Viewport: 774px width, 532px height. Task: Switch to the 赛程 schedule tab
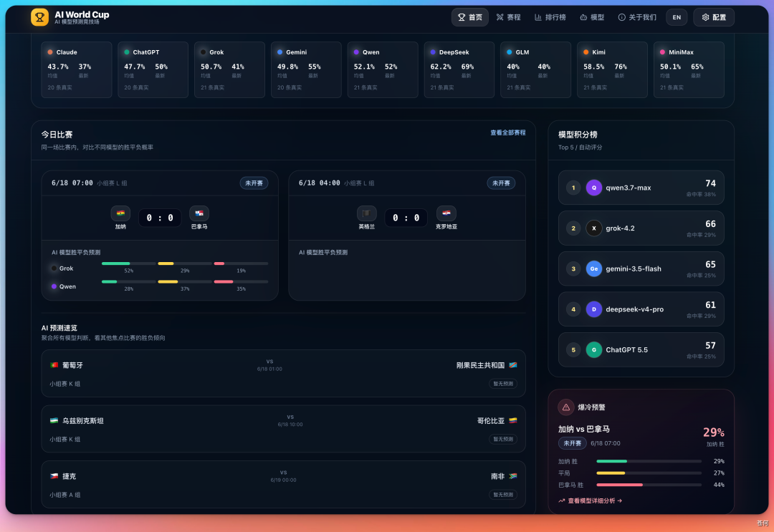point(508,17)
